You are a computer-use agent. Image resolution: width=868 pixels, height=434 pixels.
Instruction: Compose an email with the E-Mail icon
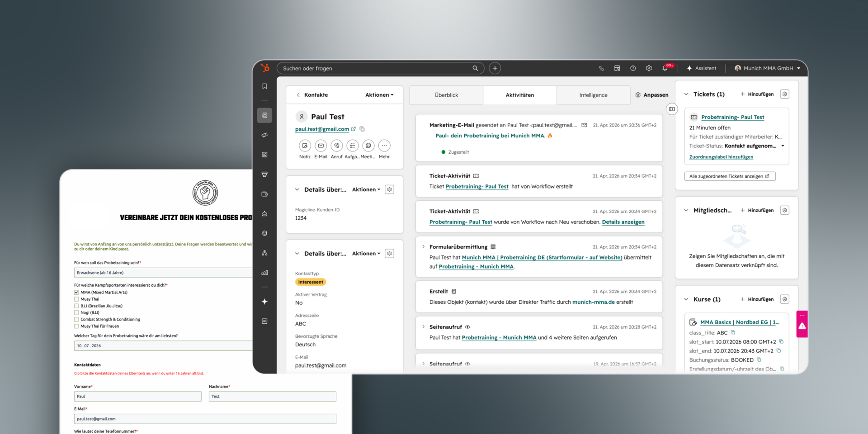click(321, 146)
